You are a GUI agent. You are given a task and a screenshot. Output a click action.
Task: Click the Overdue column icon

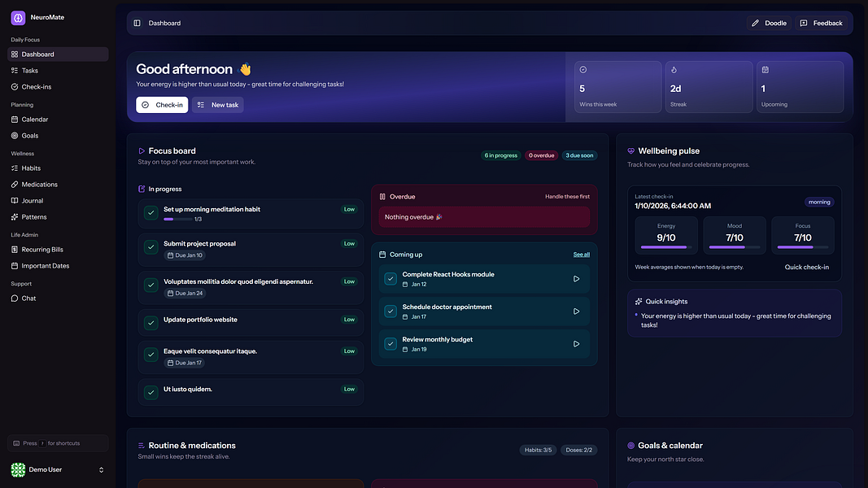382,197
